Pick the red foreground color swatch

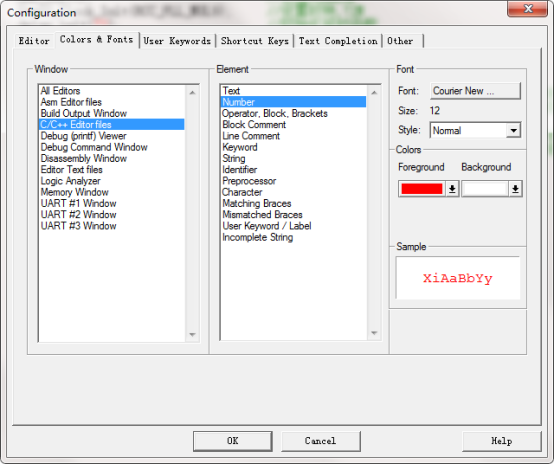coord(422,189)
